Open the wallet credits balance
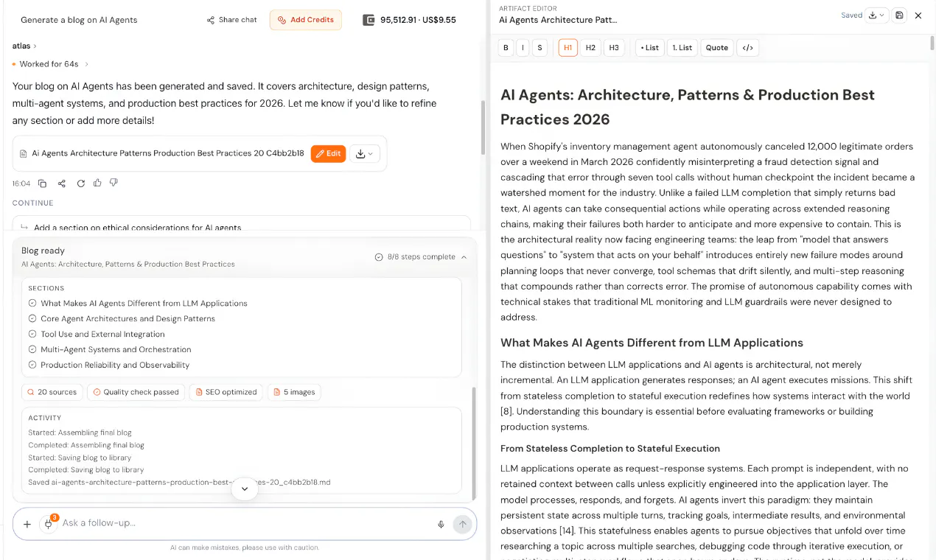 coord(410,20)
